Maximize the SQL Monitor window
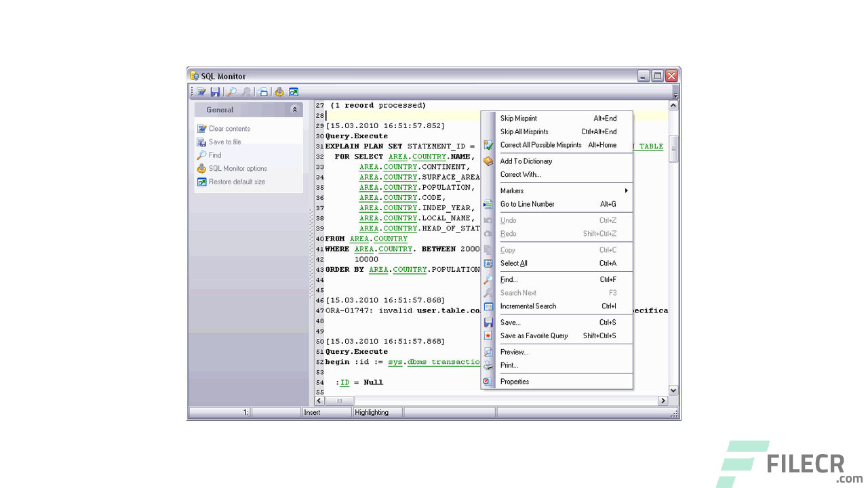 click(x=658, y=76)
